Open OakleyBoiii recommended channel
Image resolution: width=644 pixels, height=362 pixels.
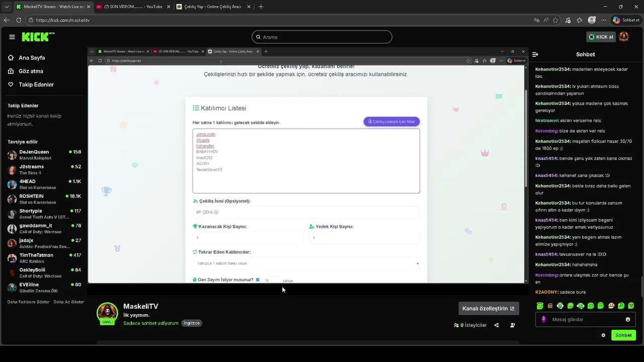(x=44, y=273)
